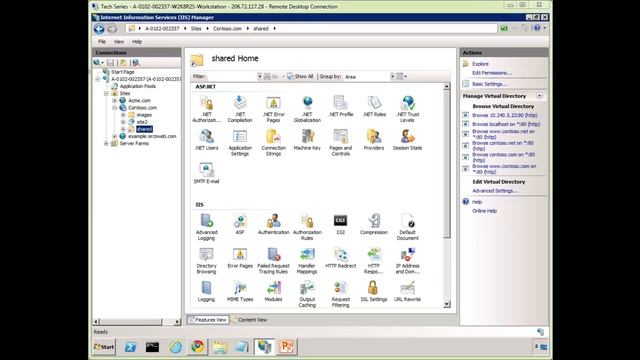Open Directory Browsing feature
Image resolution: width=640 pixels, height=360 pixels.
(x=206, y=260)
